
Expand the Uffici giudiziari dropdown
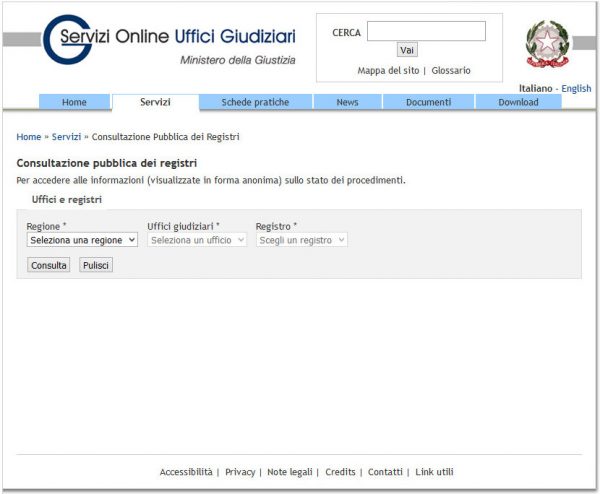(x=197, y=240)
